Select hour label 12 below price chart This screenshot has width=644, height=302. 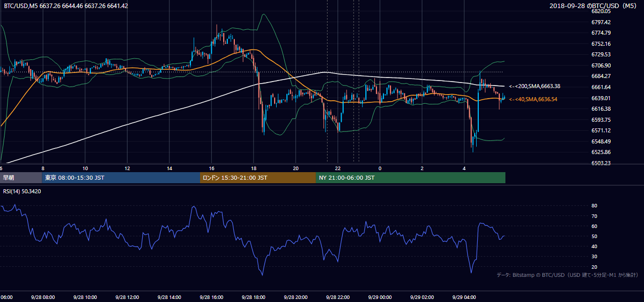127,168
